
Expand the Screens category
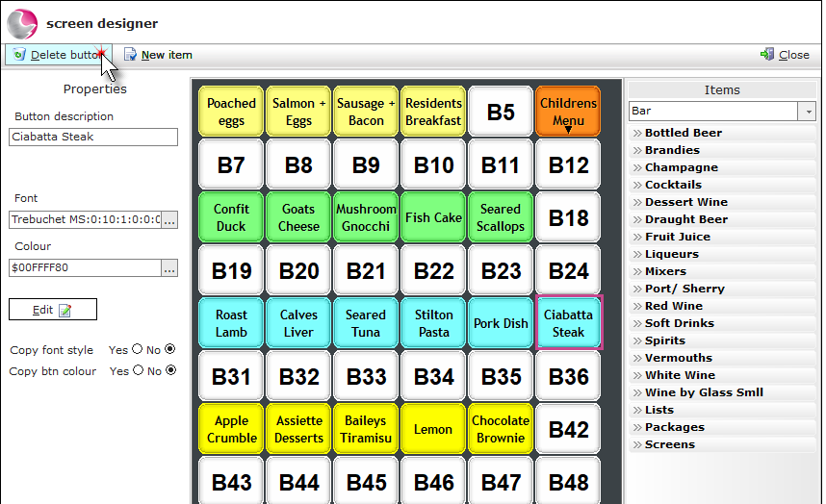click(x=722, y=445)
